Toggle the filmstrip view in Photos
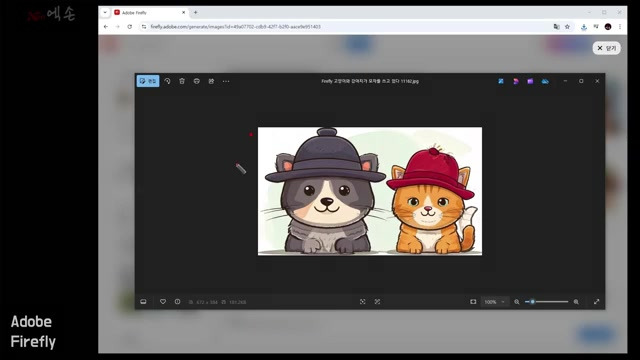Screen dimensions: 640x360 pos(143,302)
